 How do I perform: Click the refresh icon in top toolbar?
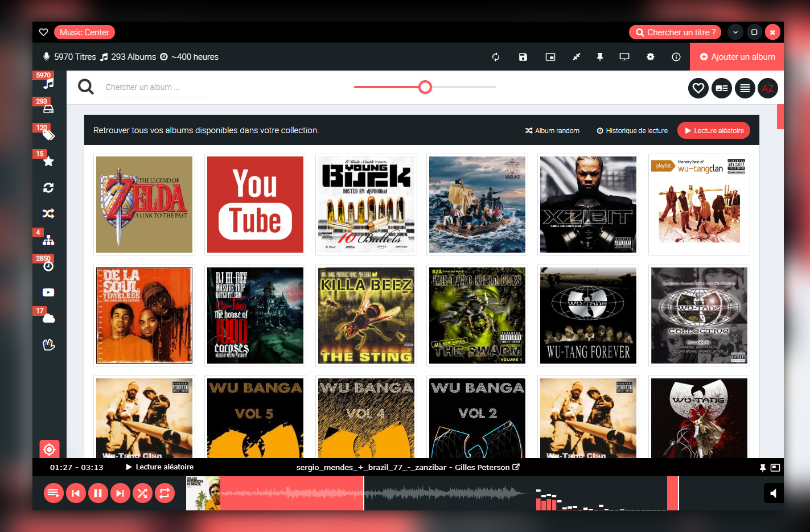tap(496, 57)
